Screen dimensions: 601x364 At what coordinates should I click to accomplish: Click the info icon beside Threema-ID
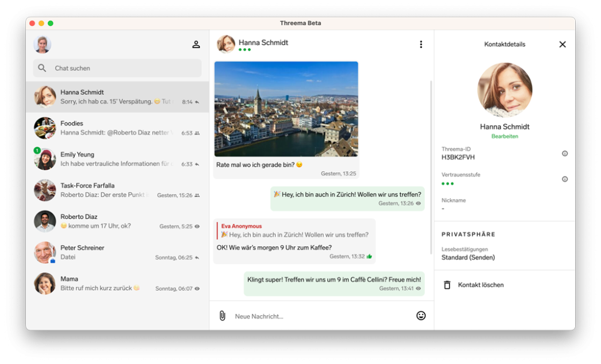tap(565, 154)
